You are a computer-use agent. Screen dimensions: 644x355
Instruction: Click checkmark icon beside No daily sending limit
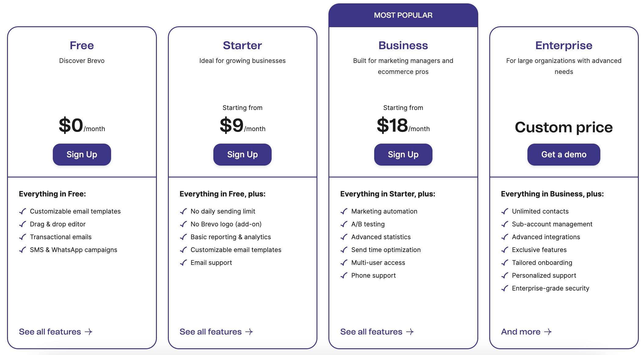pyautogui.click(x=183, y=211)
